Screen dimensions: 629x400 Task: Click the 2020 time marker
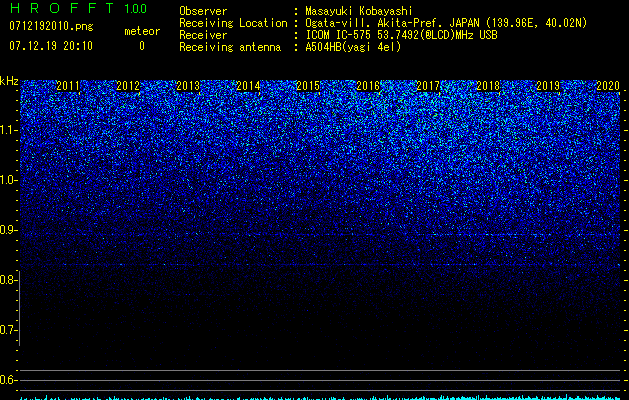[608, 85]
